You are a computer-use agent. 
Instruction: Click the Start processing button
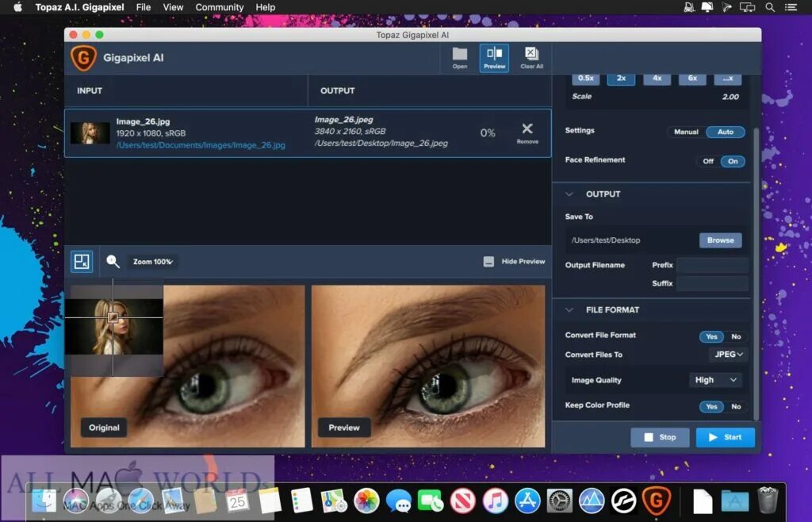coord(725,437)
